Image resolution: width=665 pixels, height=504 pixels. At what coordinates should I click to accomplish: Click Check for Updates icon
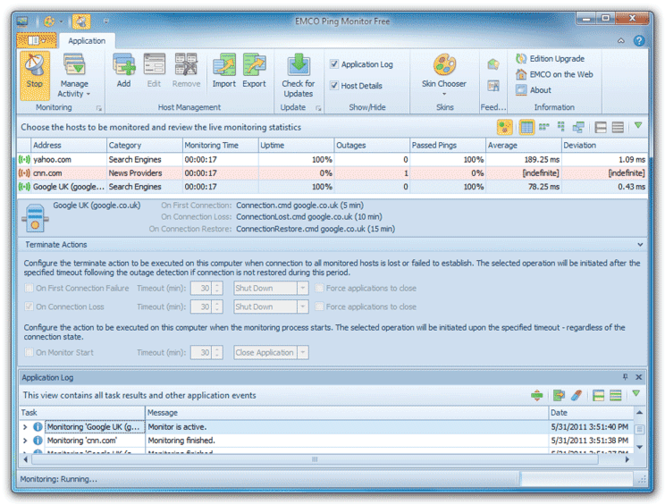click(x=297, y=72)
